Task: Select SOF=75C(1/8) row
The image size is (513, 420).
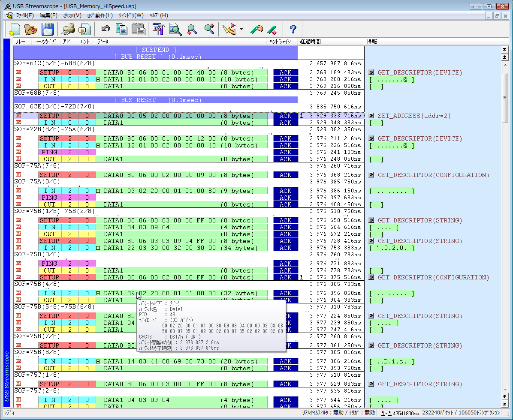Action: click(x=189, y=375)
